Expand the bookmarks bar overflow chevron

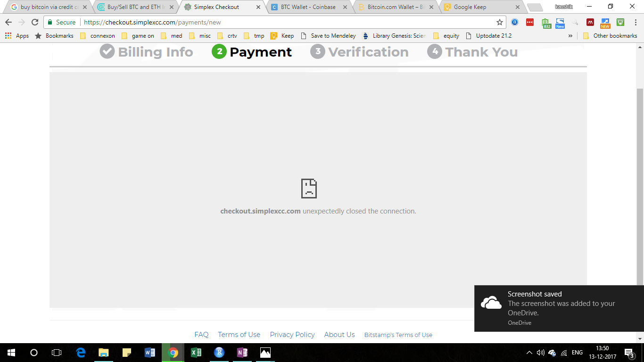[x=570, y=36]
